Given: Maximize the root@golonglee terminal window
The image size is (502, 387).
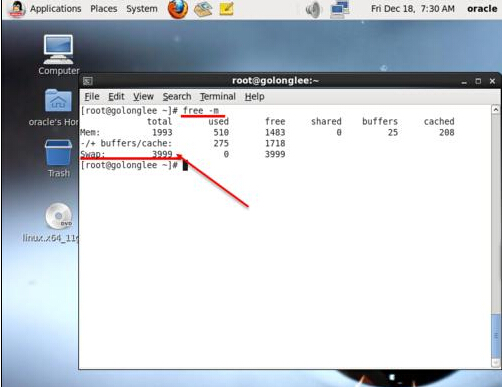Looking at the screenshot, I should click(x=478, y=81).
